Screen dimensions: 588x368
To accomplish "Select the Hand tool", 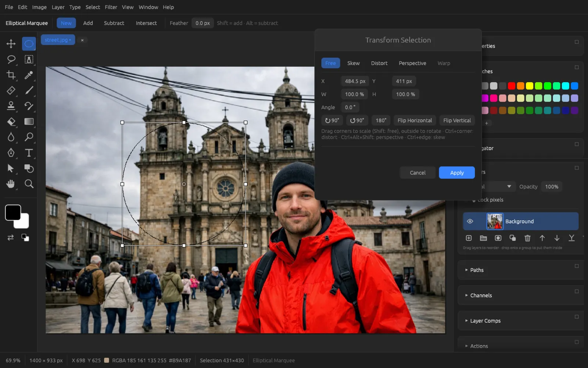I will point(11,184).
